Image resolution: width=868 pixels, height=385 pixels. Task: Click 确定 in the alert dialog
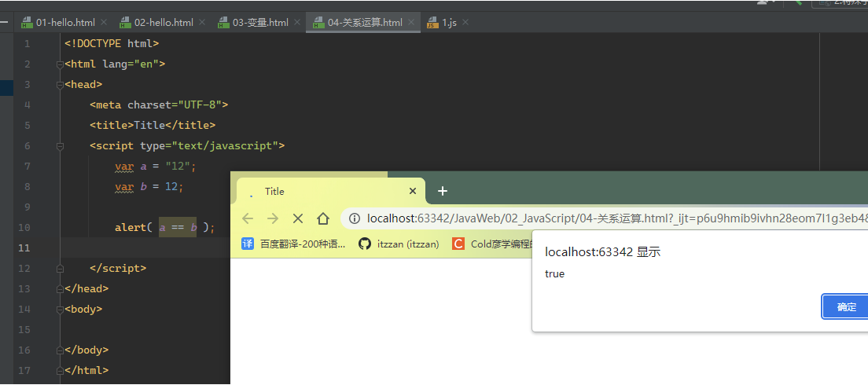point(847,307)
